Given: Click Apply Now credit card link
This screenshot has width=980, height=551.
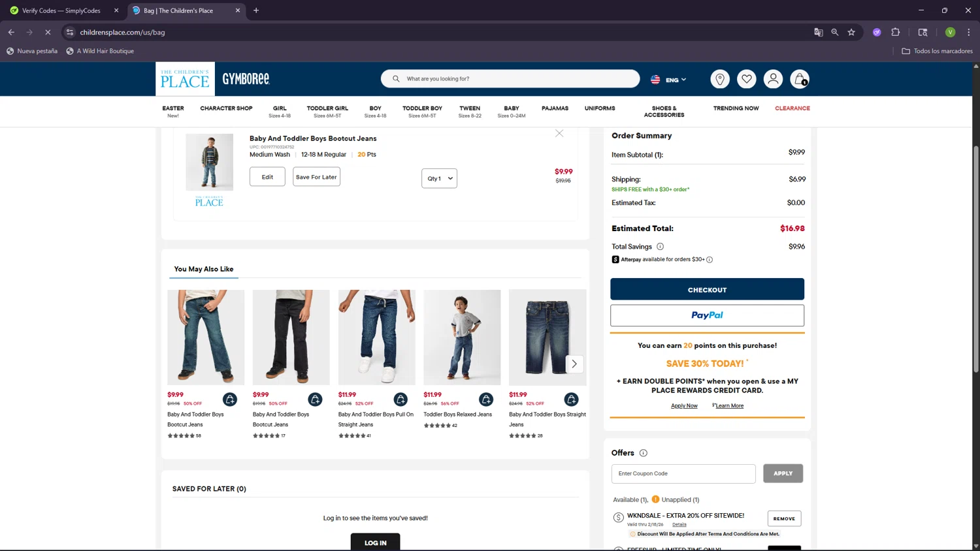Looking at the screenshot, I should [x=684, y=406].
